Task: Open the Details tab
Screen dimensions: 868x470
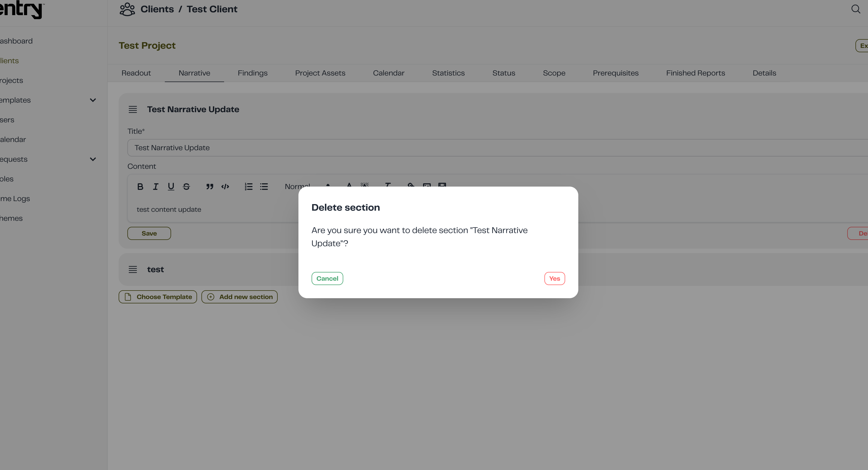Action: click(764, 73)
